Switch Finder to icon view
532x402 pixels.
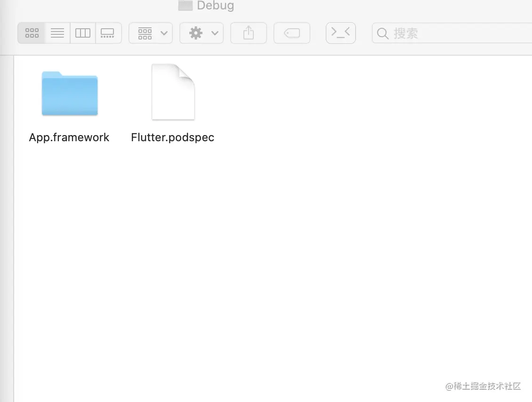tap(32, 33)
